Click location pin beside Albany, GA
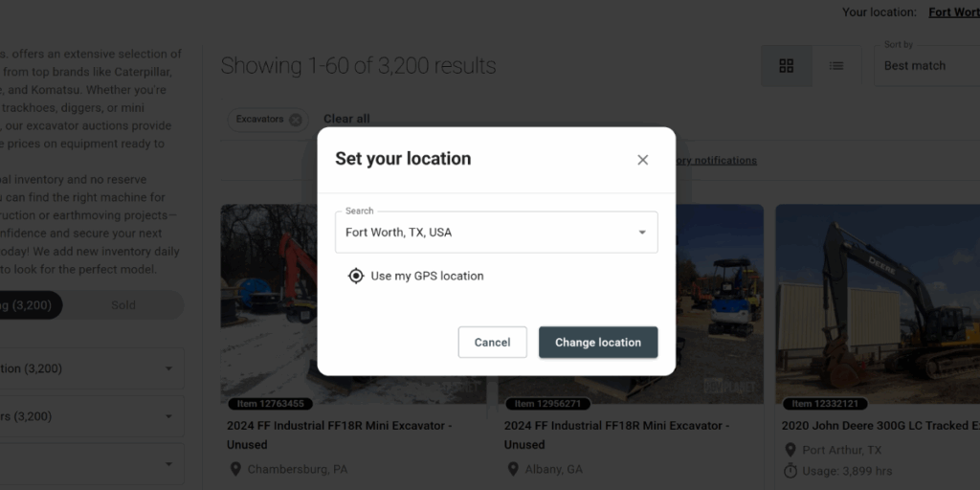This screenshot has width=980, height=490. point(513,469)
